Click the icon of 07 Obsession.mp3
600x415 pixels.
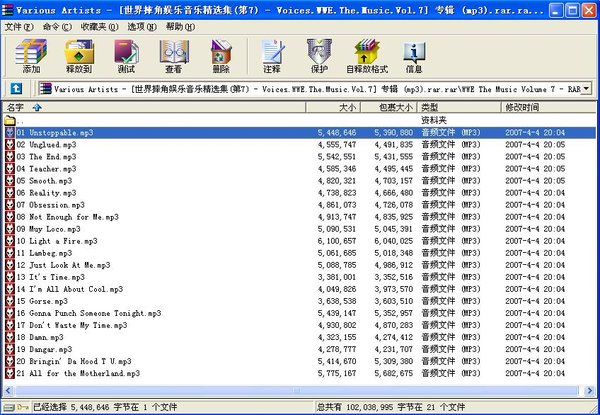[10, 205]
